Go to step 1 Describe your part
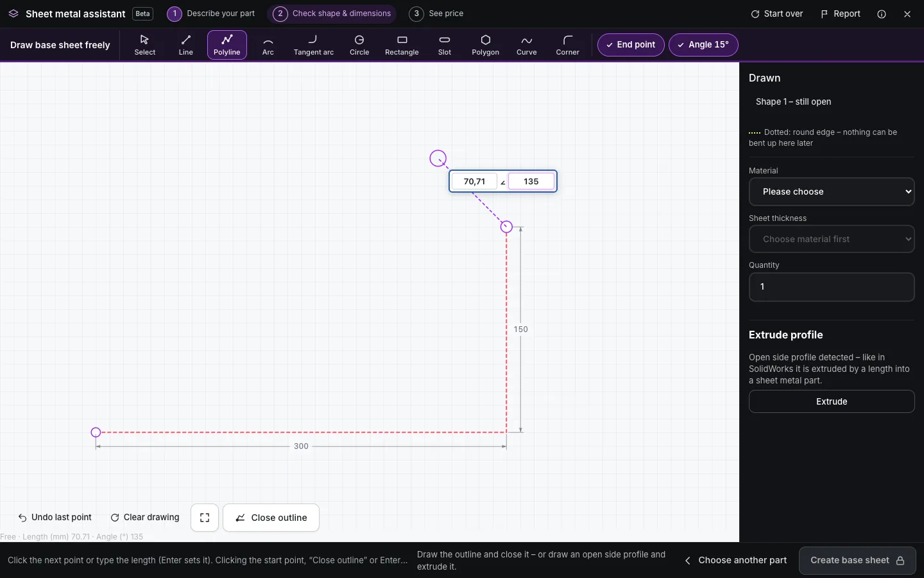This screenshot has width=924, height=578. click(211, 13)
